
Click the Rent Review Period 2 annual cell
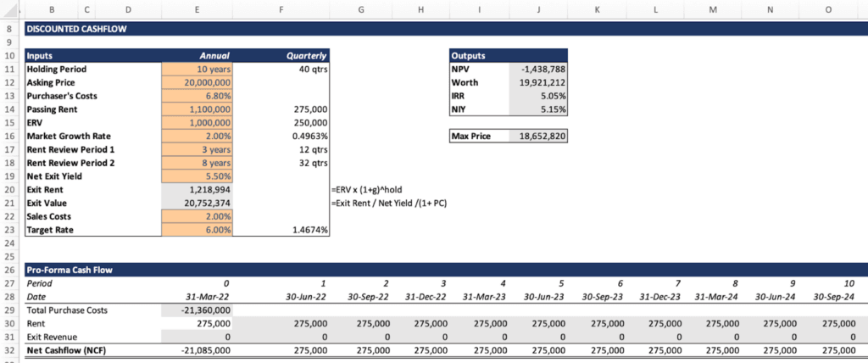click(197, 163)
